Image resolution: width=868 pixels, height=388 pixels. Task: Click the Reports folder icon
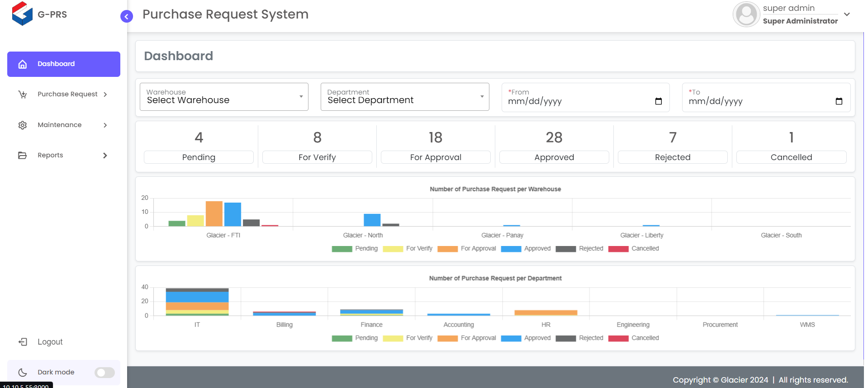click(x=23, y=156)
